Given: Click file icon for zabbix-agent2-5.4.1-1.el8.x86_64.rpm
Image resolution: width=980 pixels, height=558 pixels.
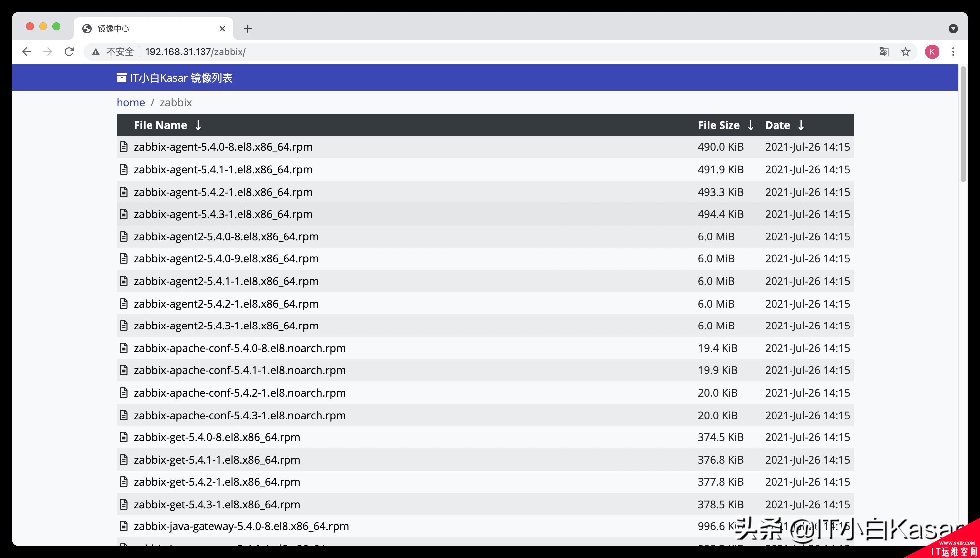Looking at the screenshot, I should click(123, 281).
